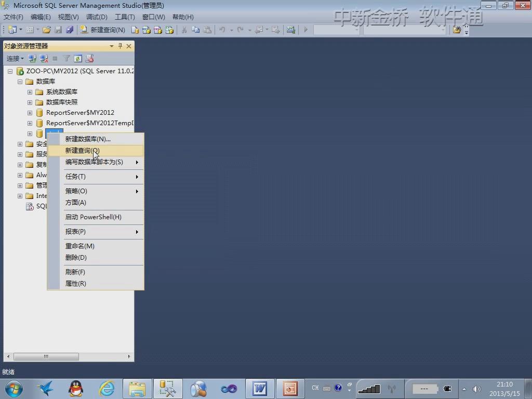
Task: Choose 方面(A) from context menu
Action: (x=96, y=203)
